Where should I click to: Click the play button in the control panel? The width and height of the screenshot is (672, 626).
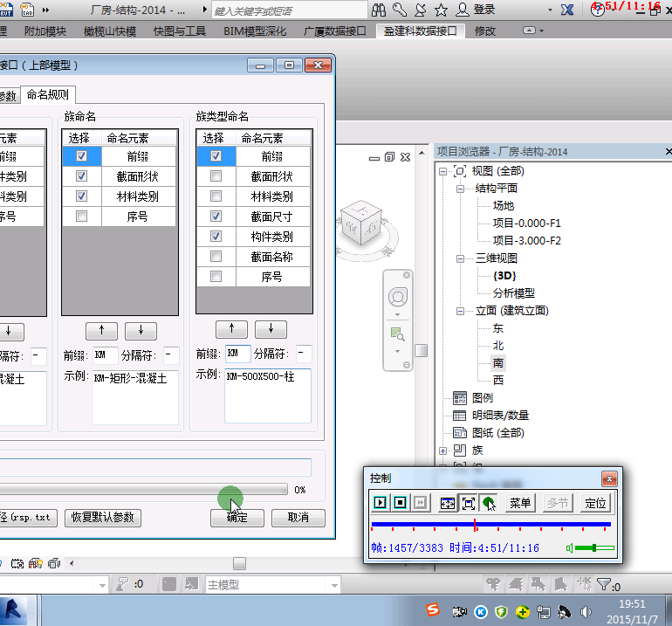coord(381,503)
